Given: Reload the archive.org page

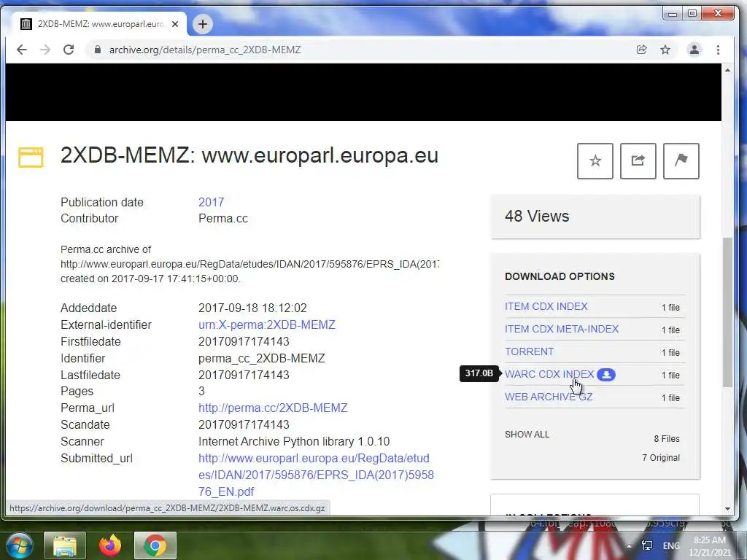Looking at the screenshot, I should click(69, 50).
